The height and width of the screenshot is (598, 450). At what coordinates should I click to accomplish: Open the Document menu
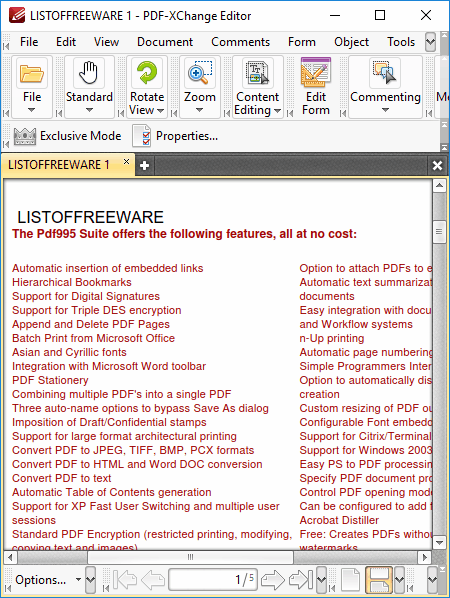[165, 42]
